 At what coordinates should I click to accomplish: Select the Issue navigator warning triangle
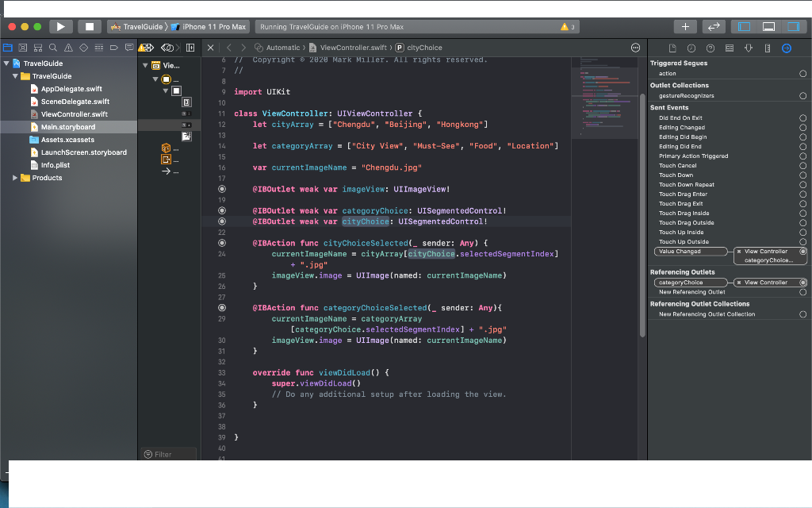pos(68,47)
